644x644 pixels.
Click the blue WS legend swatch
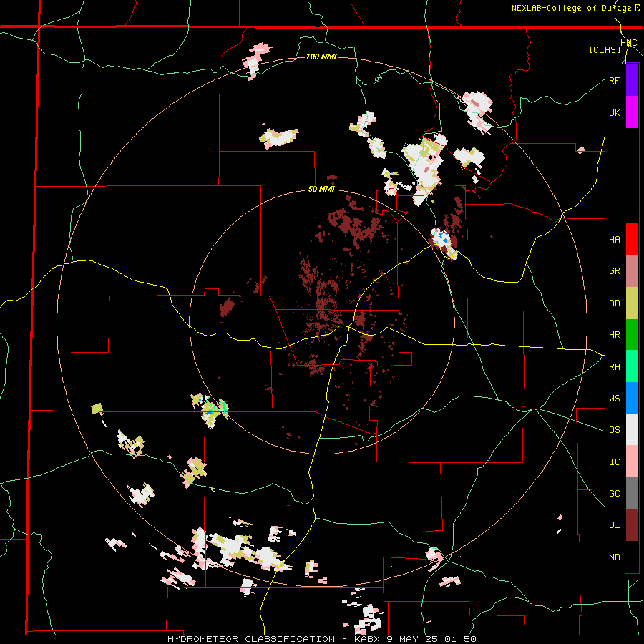(x=632, y=398)
